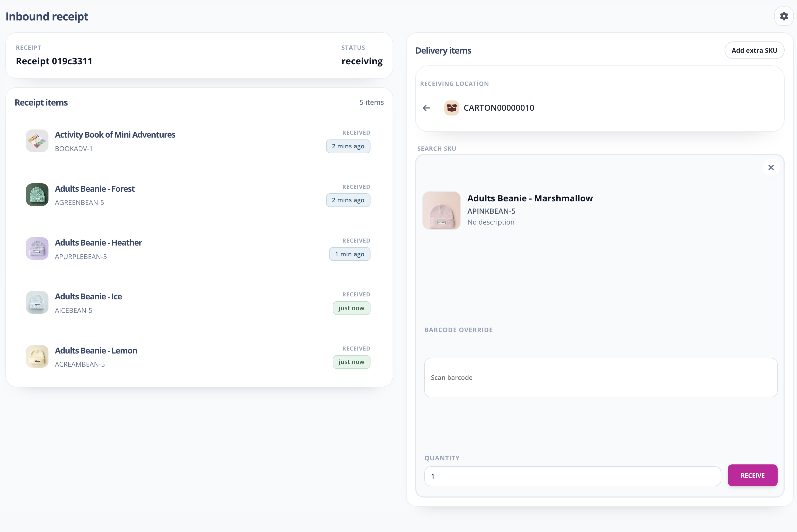Select the CARTON00000010 receiving location
The width and height of the screenshot is (797, 532).
pyautogui.click(x=499, y=107)
